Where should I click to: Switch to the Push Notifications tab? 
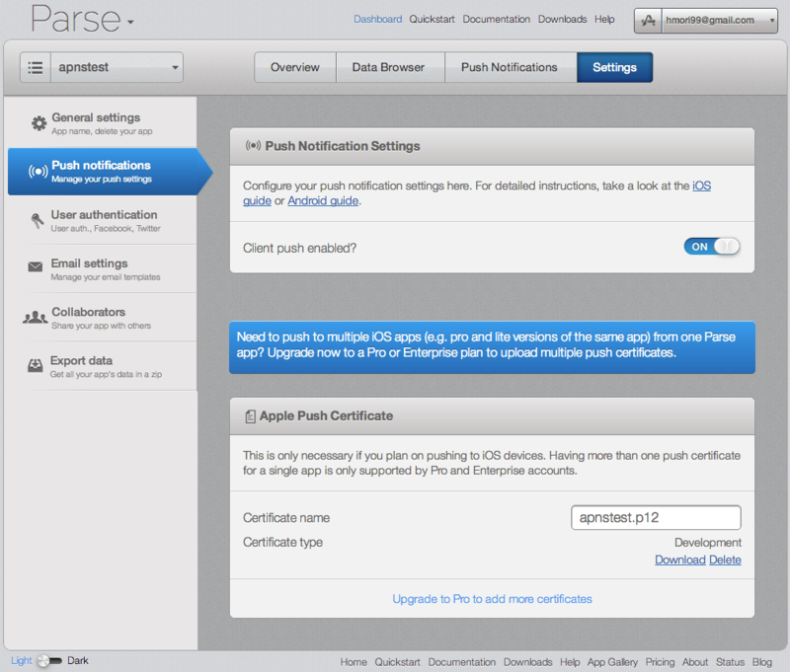tap(510, 67)
